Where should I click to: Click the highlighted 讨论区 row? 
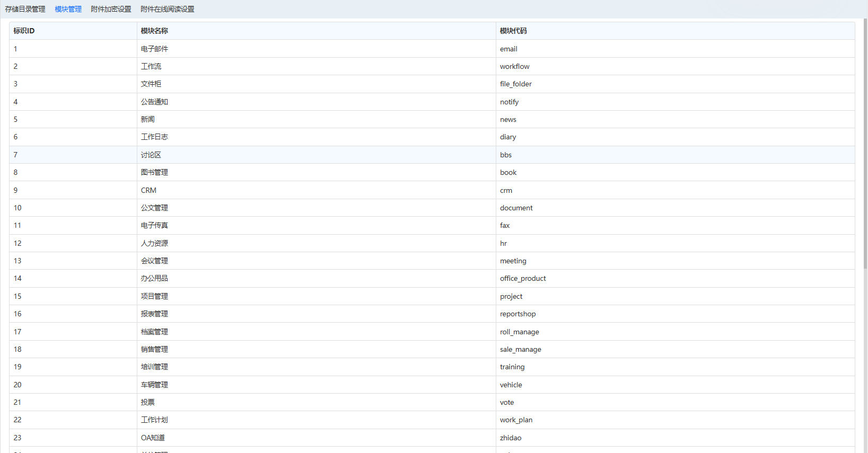151,155
